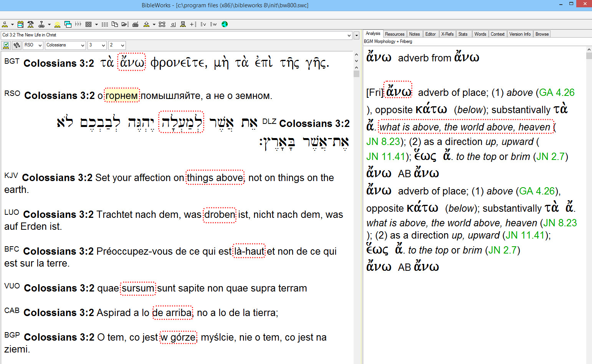Expand the Col 3:2 heading combo box
This screenshot has height=364, width=592.
pos(349,35)
